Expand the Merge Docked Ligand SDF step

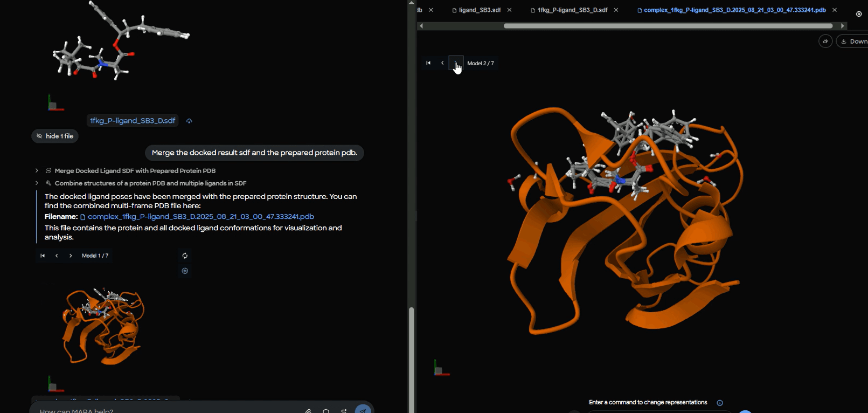click(x=37, y=170)
